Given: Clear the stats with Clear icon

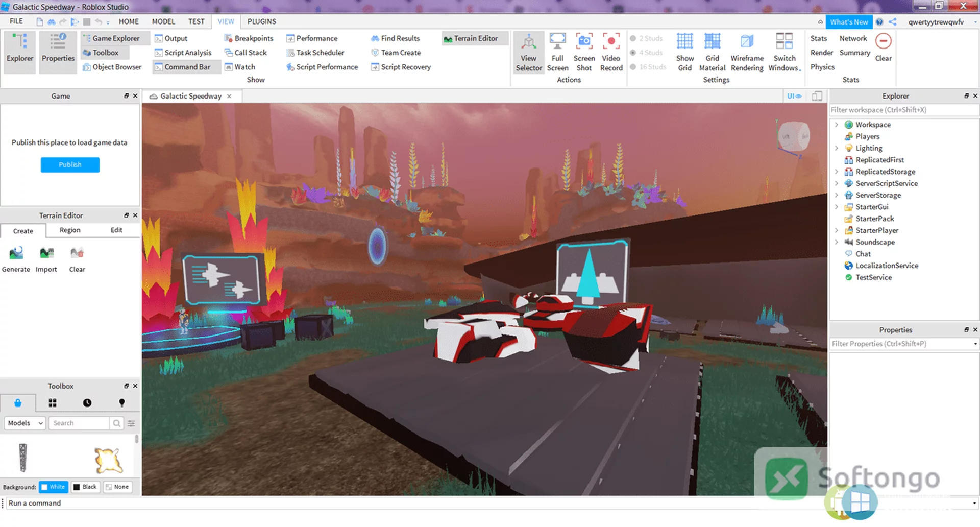Looking at the screenshot, I should click(883, 47).
